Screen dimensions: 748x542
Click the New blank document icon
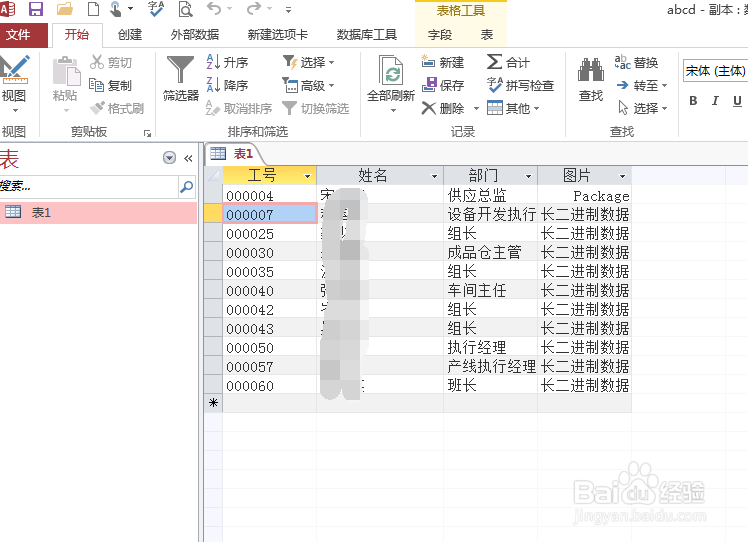pos(94,9)
